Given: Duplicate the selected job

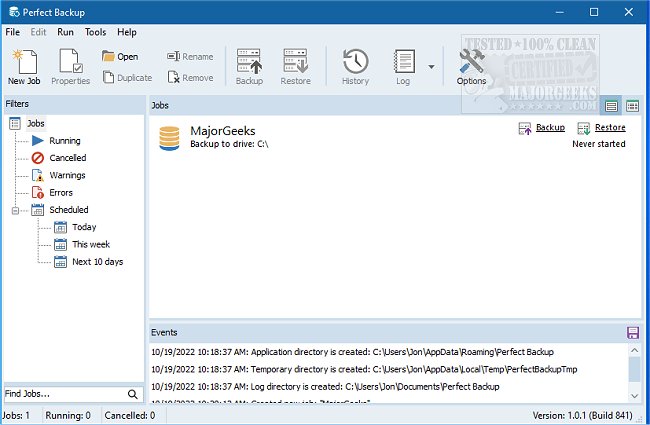Looking at the screenshot, I should pyautogui.click(x=127, y=78).
